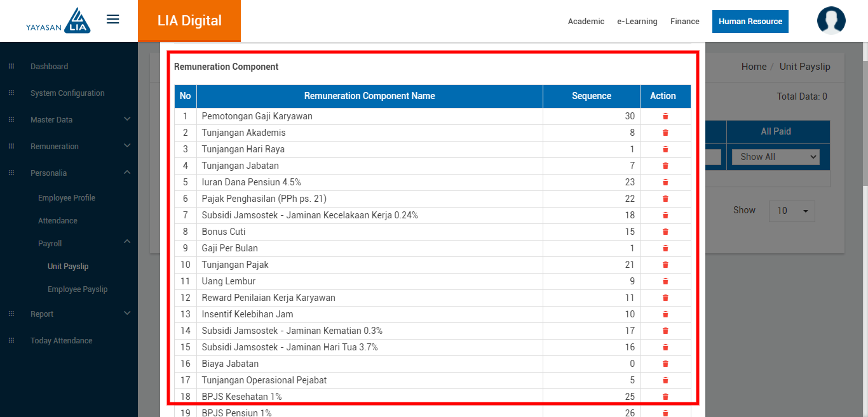Click the Human Resource button
The image size is (868, 417).
tap(750, 22)
